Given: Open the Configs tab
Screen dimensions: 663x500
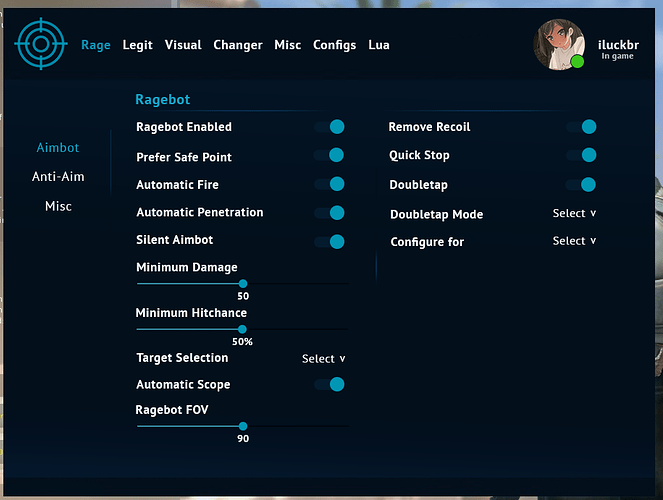Looking at the screenshot, I should pyautogui.click(x=334, y=45).
